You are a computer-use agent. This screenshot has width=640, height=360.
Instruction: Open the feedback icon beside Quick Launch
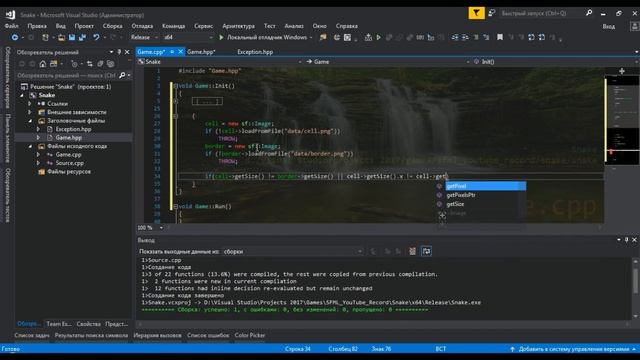pyautogui.click(x=492, y=13)
